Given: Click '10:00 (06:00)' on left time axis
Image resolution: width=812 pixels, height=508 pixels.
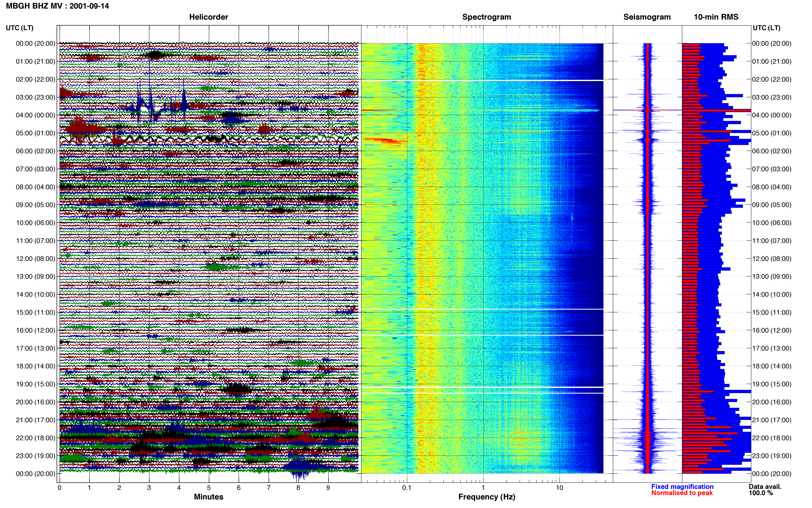Looking at the screenshot, I should pos(36,223).
